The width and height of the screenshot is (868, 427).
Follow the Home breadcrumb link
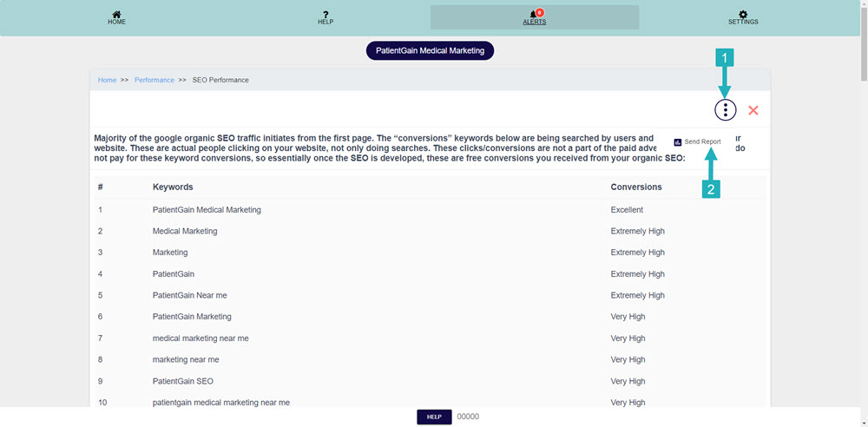[107, 80]
